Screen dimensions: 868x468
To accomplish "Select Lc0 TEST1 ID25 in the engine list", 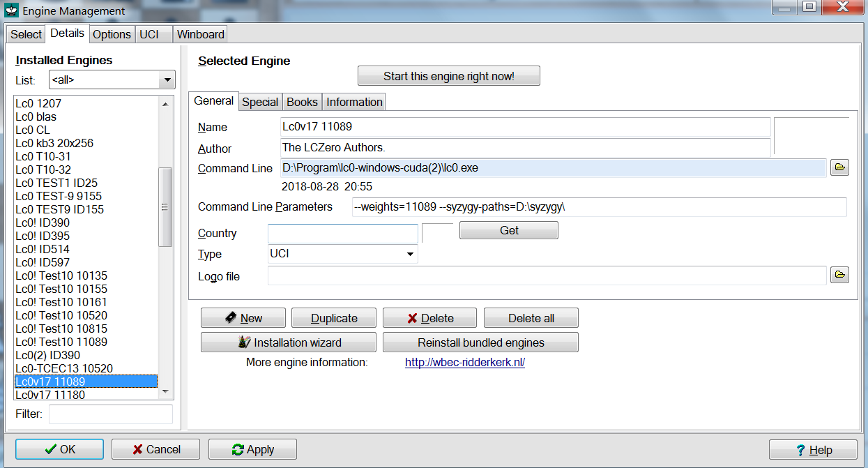I will point(56,183).
